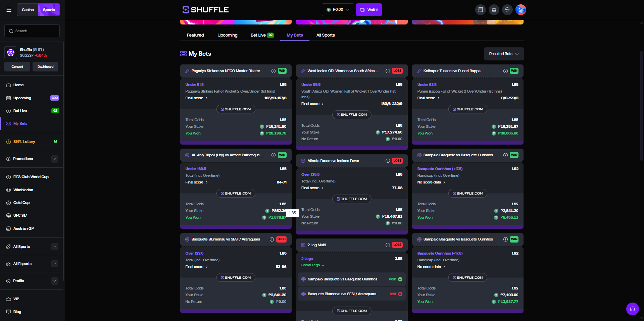
Task: Click the Convert button
Action: pos(17,67)
